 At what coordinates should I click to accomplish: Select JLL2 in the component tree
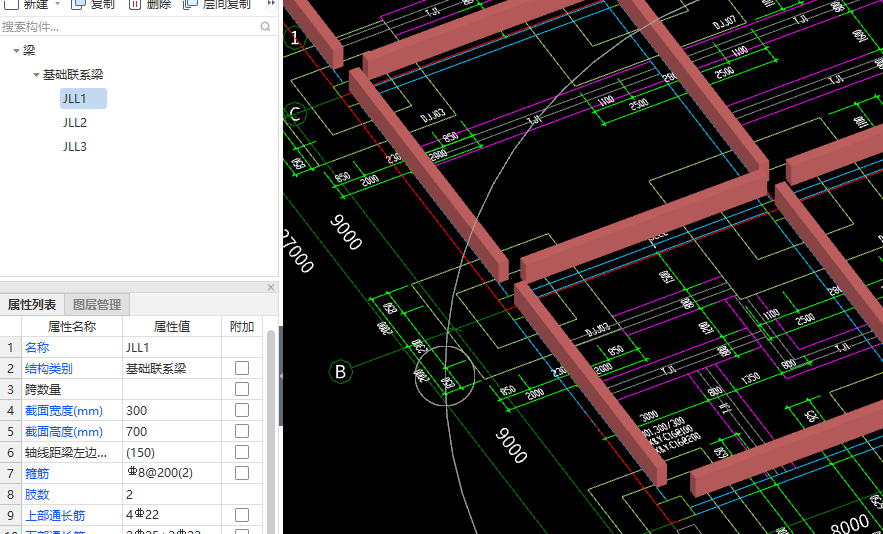click(75, 123)
